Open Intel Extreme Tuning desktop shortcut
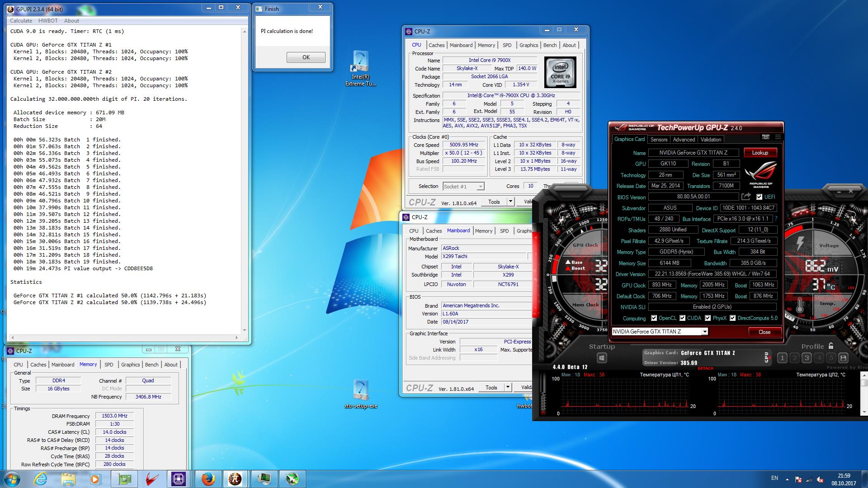Viewport: 868px width, 488px height. click(x=360, y=69)
